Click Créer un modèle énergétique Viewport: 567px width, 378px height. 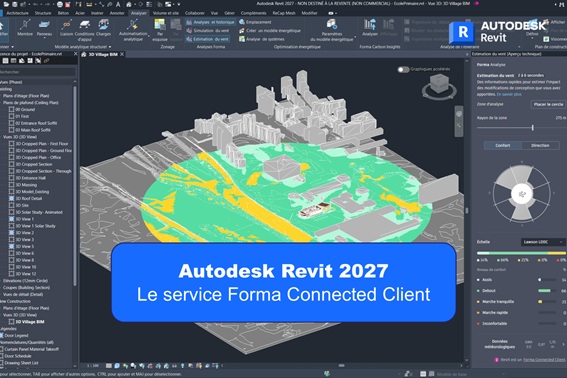pos(270,31)
